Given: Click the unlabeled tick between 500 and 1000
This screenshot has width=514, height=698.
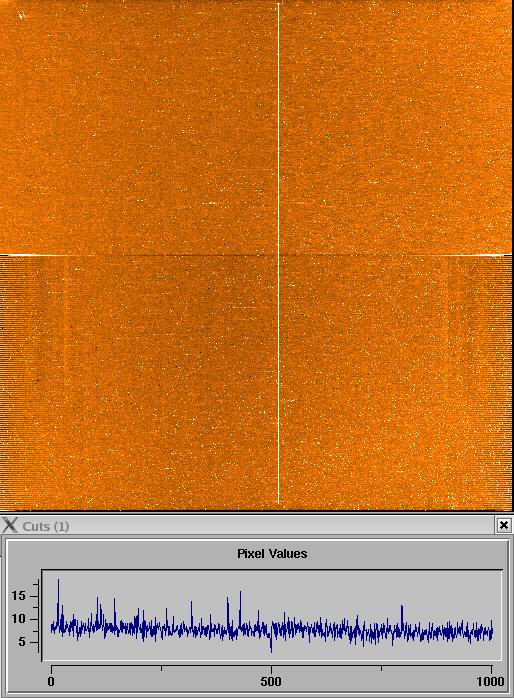Looking at the screenshot, I should [x=381, y=668].
